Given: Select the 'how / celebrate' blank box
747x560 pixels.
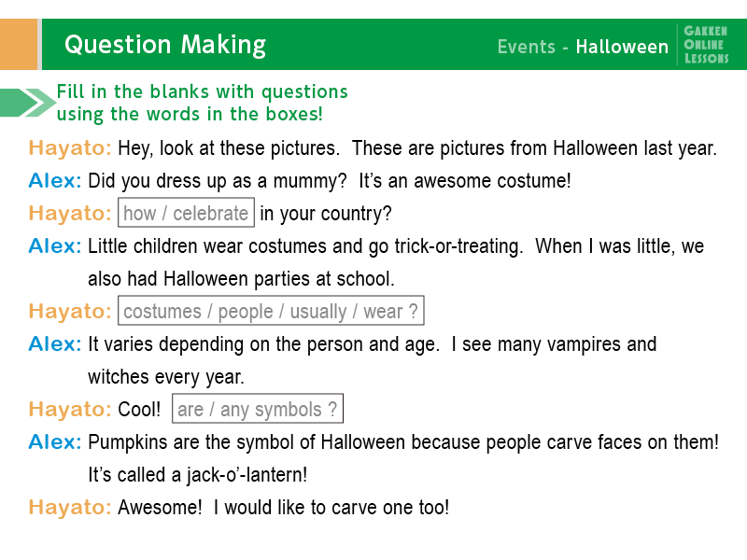Looking at the screenshot, I should (x=186, y=213).
